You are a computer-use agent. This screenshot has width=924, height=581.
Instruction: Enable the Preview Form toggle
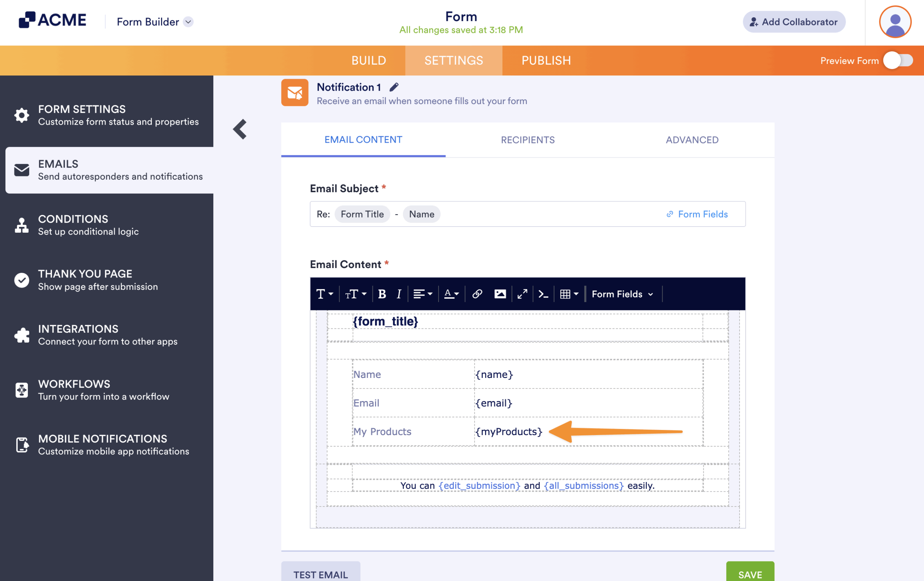pos(898,60)
